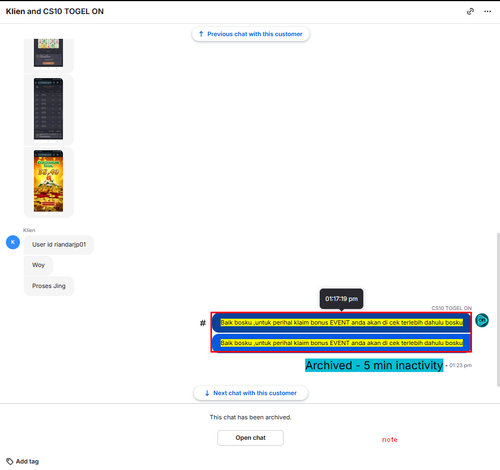Image resolution: width=500 pixels, height=470 pixels.
Task: Click the red 'note' label
Action: point(390,440)
